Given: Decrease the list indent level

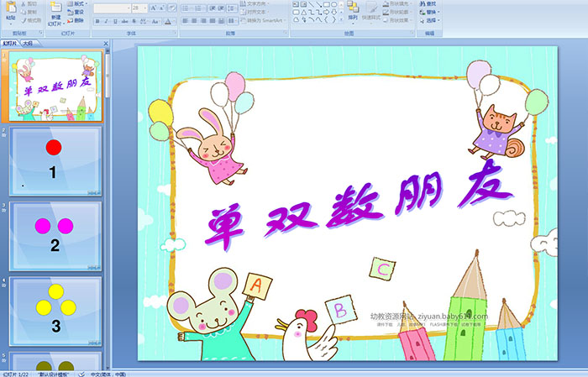Looking at the screenshot, I should pos(213,8).
